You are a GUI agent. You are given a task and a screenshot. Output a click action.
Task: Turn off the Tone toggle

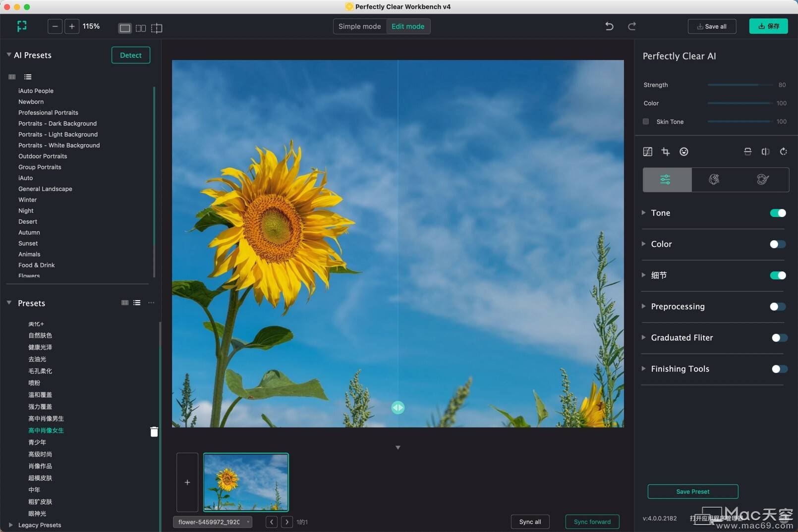(x=778, y=213)
